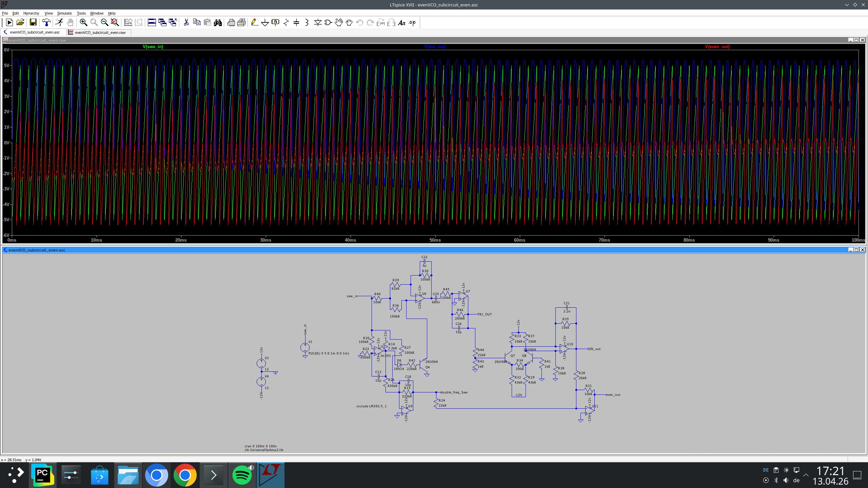Open Spotify from the taskbar
Screen dimensions: 868x488
point(242,475)
